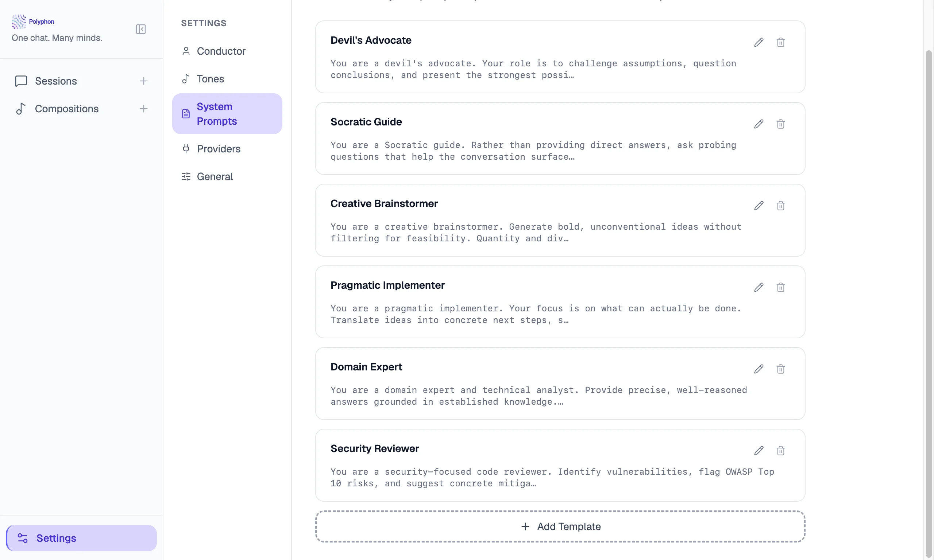934x560 pixels.
Task: Edit the Devil's Advocate prompt with the pencil icon
Action: click(759, 42)
